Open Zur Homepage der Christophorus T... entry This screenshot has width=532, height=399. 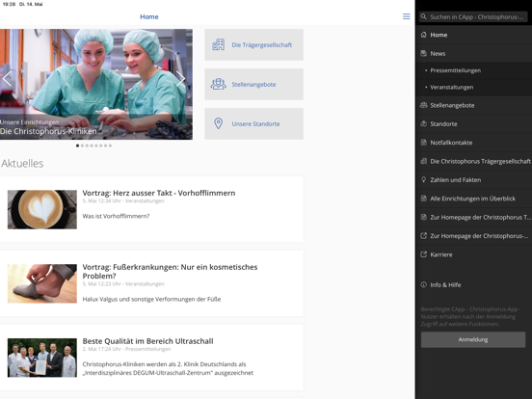473,217
